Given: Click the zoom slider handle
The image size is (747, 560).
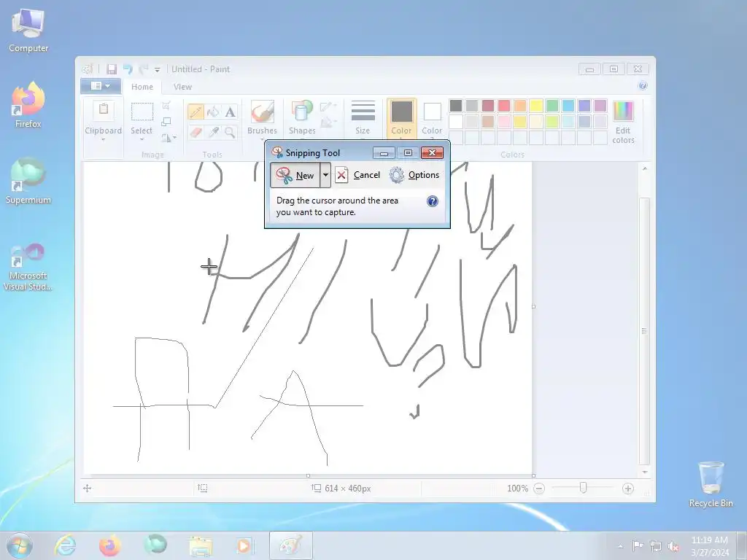Looking at the screenshot, I should pos(583,488).
